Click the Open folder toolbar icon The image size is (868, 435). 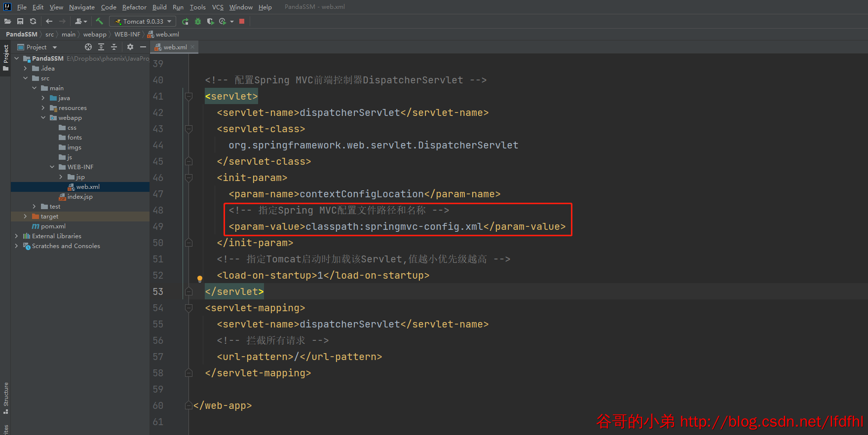(x=7, y=21)
